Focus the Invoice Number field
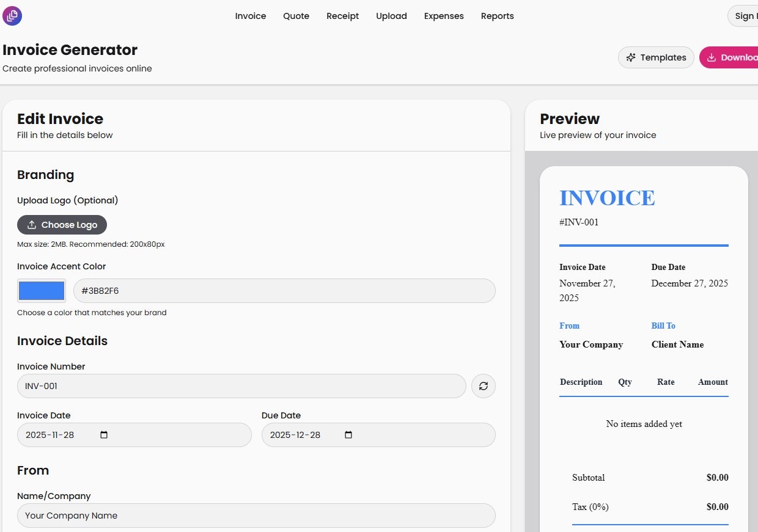758x532 pixels. coord(241,386)
